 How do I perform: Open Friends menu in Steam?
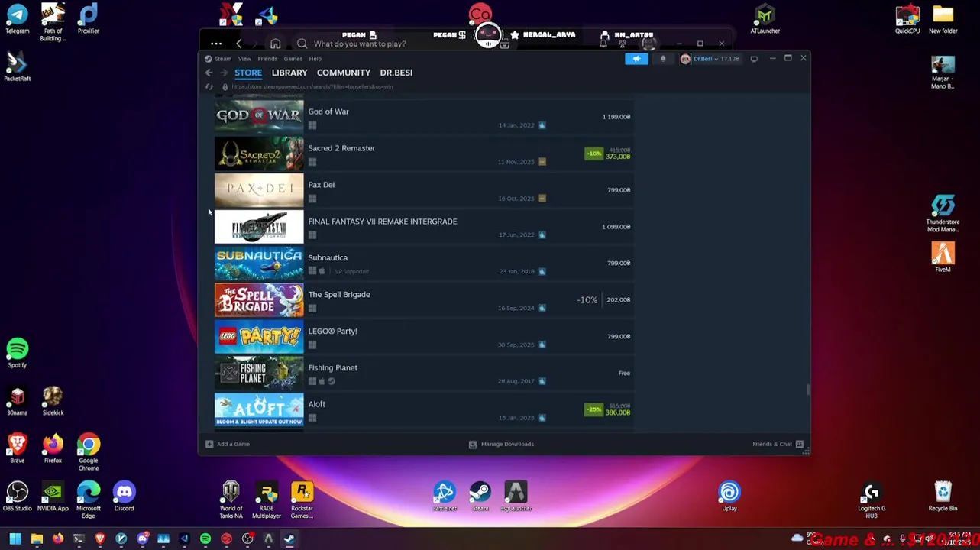(267, 59)
